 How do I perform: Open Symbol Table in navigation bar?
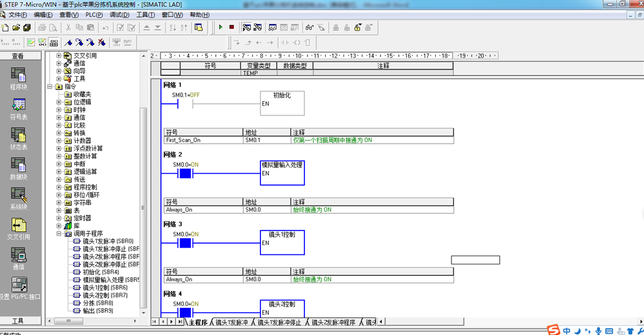(x=18, y=109)
